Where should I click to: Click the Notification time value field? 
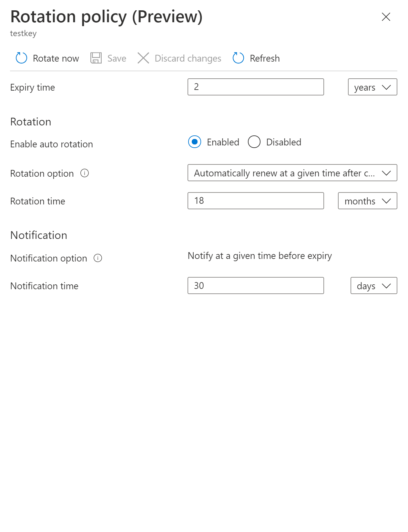(256, 286)
